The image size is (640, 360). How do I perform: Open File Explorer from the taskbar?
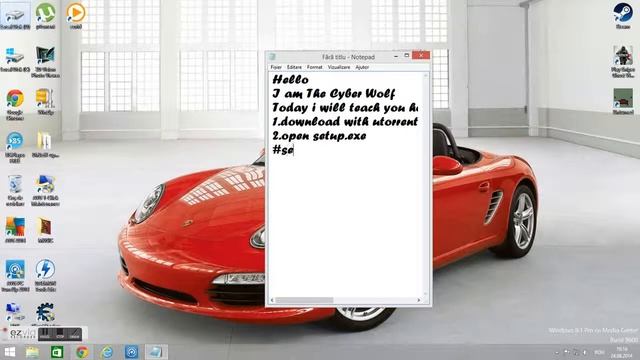(x=32, y=352)
